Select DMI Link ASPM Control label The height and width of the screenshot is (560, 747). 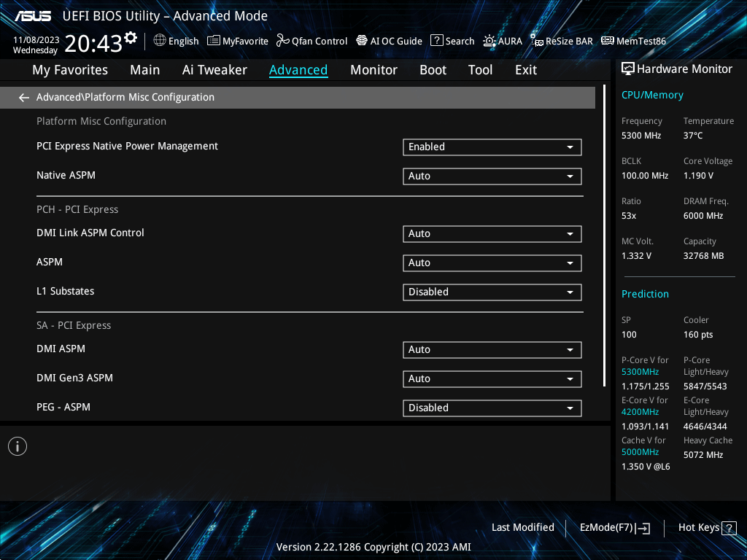90,233
